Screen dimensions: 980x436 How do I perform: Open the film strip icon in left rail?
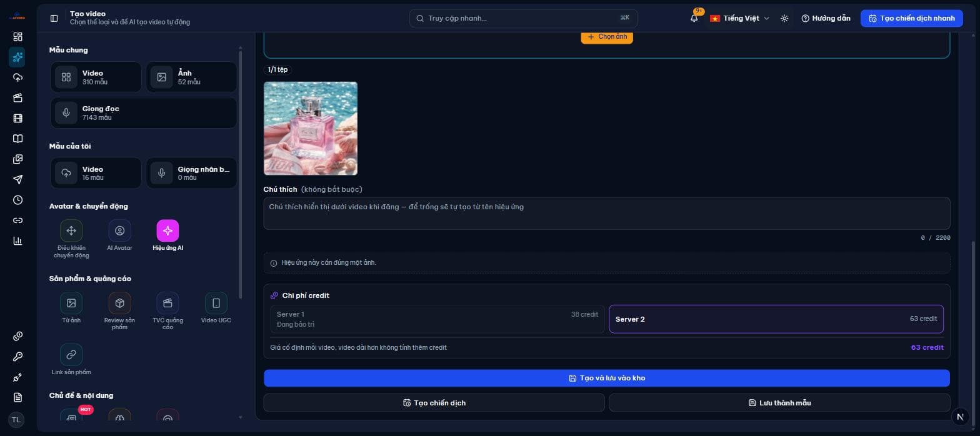pyautogui.click(x=17, y=118)
